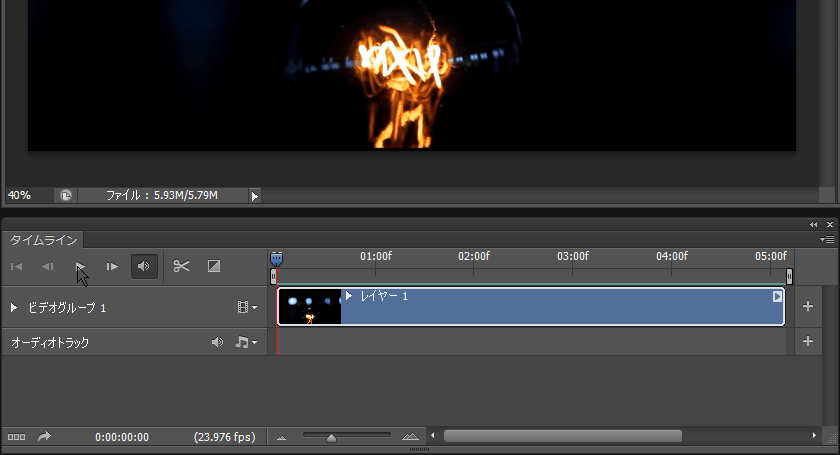Add audio to the audio track

[x=808, y=342]
